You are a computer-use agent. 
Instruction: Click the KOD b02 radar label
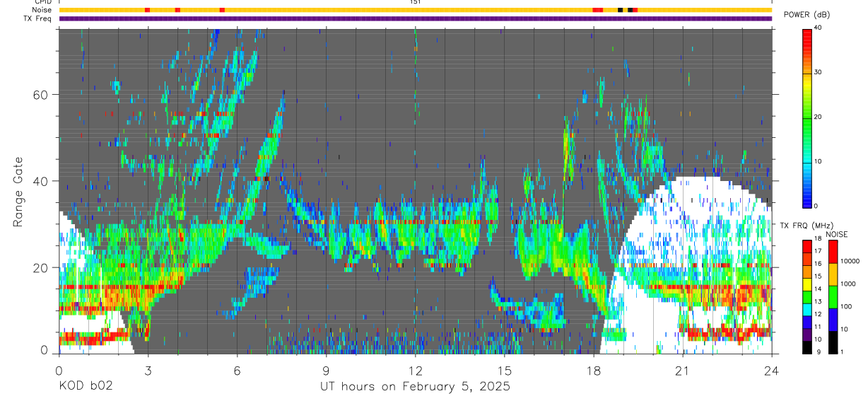pyautogui.click(x=85, y=387)
